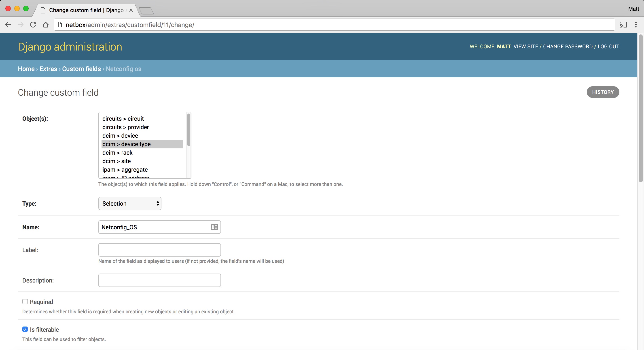
Task: Go to browser home icon
Action: [45, 25]
